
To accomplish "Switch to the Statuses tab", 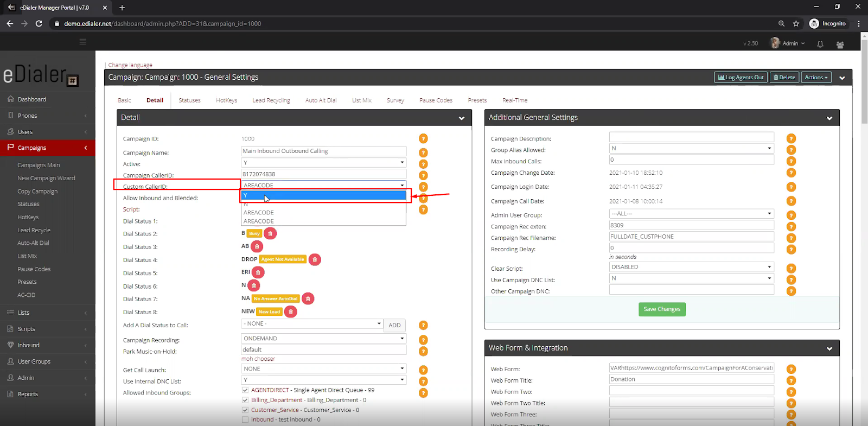I will (189, 100).
